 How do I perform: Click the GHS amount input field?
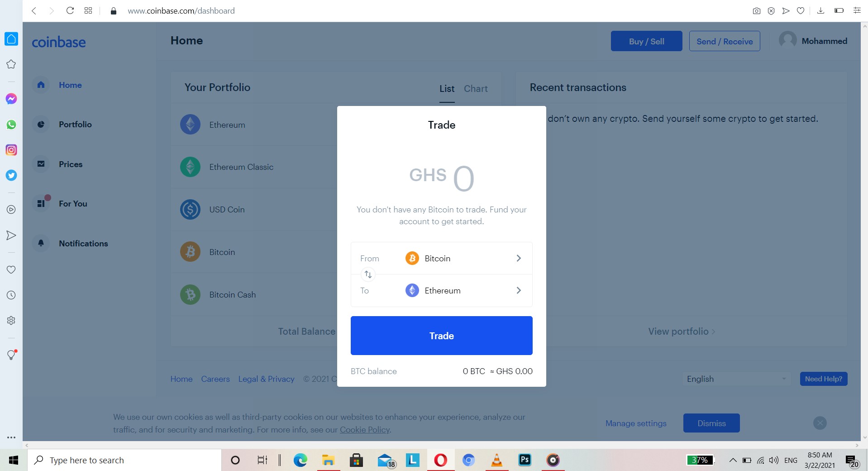tap(442, 178)
